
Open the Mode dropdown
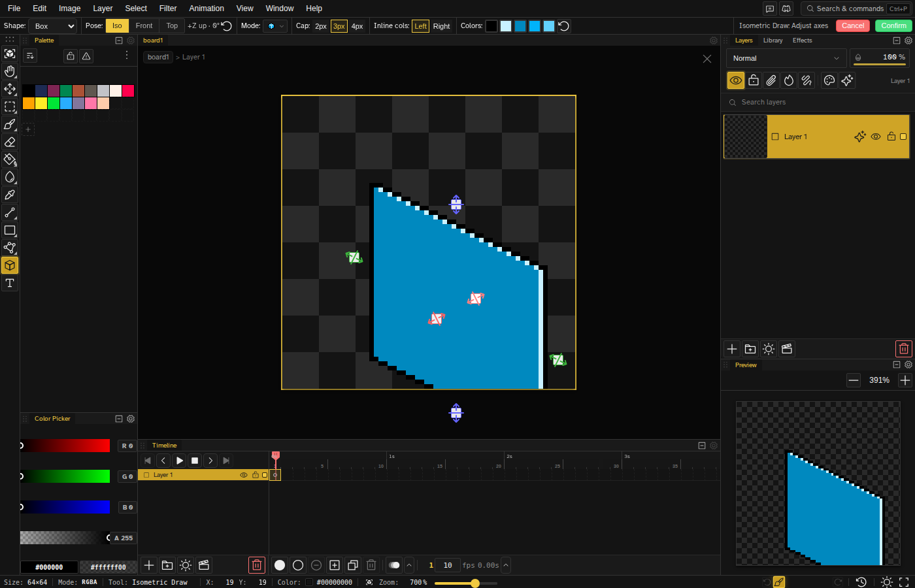tap(275, 26)
